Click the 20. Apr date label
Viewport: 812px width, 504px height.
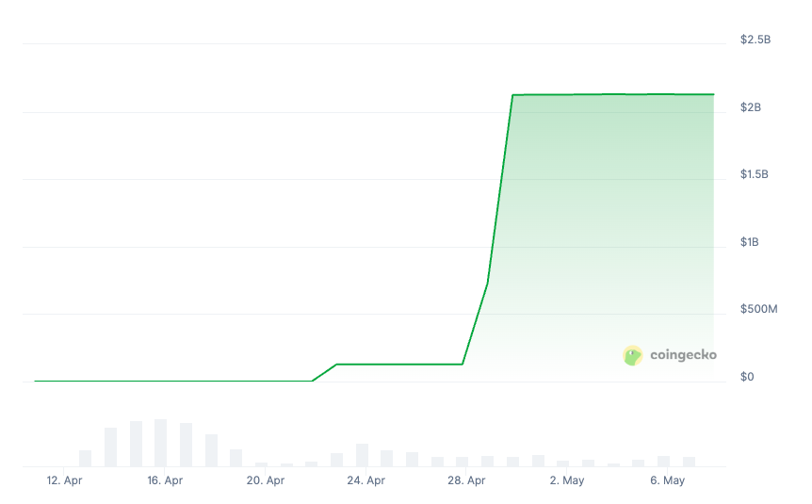[x=266, y=480]
